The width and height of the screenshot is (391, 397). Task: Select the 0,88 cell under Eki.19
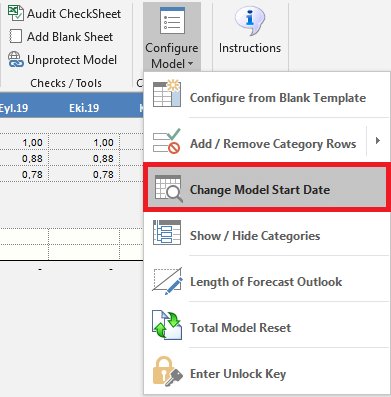84,158
